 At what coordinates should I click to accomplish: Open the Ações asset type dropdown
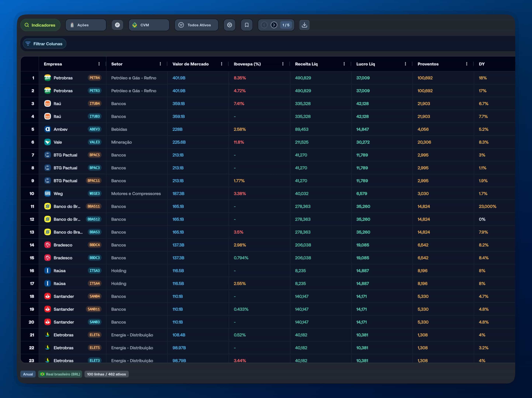86,25
